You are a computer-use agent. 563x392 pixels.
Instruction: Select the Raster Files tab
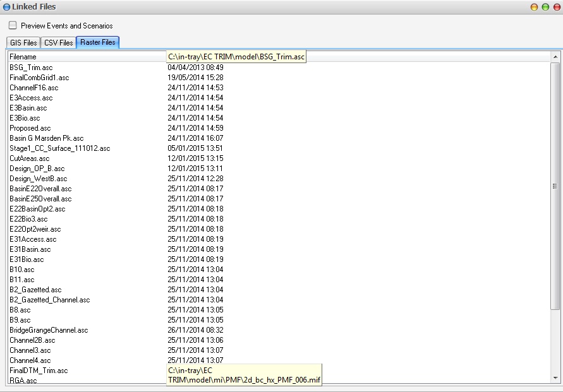tap(97, 43)
